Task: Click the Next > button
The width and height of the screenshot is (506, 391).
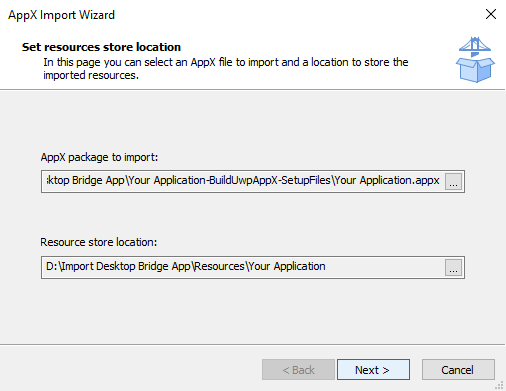Action: [x=373, y=369]
